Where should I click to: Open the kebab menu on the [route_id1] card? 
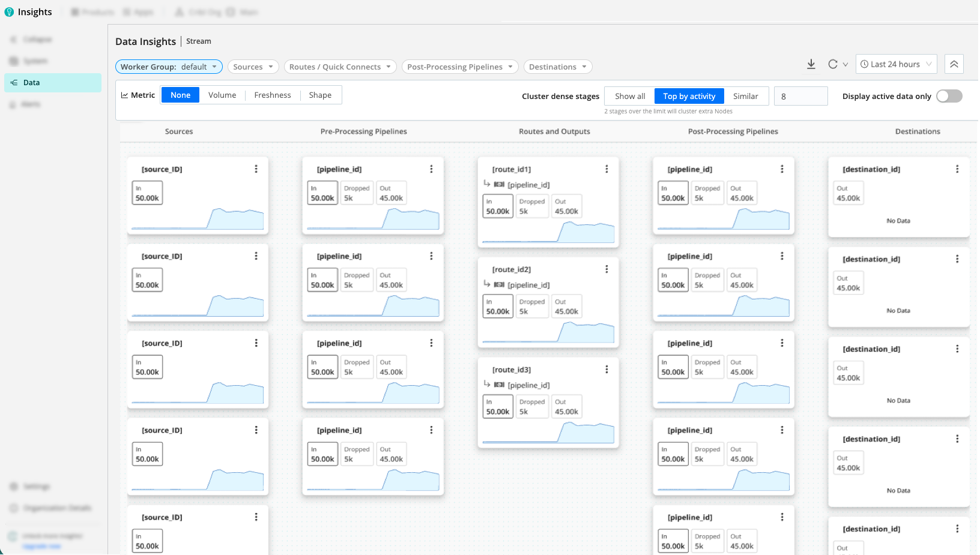(x=606, y=169)
